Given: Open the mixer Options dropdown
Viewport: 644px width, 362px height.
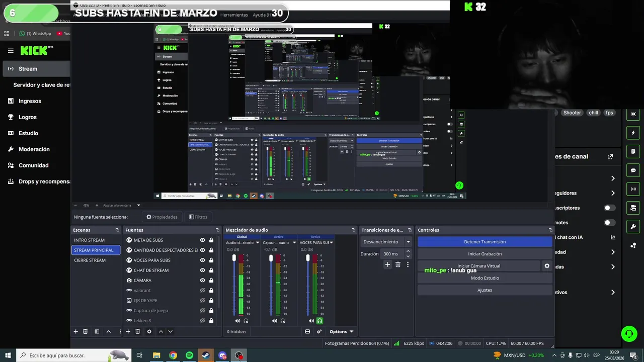Looking at the screenshot, I should pyautogui.click(x=341, y=331).
